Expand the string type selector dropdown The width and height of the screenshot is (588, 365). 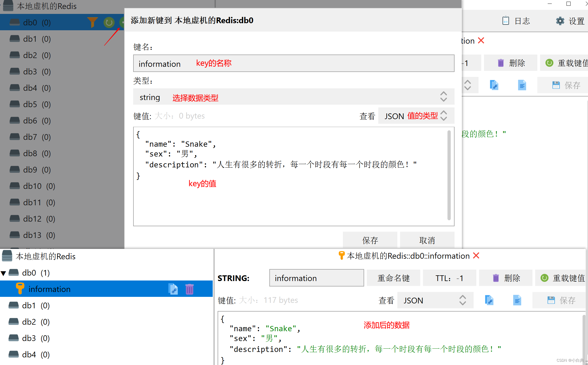pyautogui.click(x=444, y=97)
